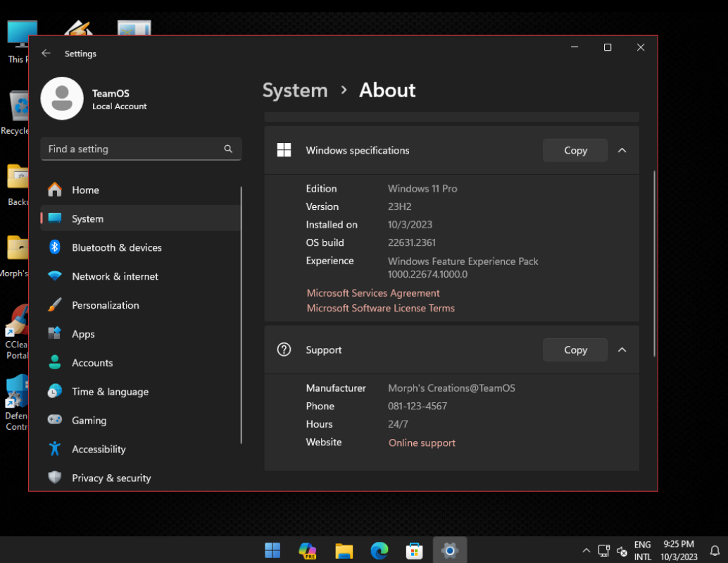Image resolution: width=728 pixels, height=563 pixels.
Task: Click the network tray icon
Action: (x=603, y=550)
